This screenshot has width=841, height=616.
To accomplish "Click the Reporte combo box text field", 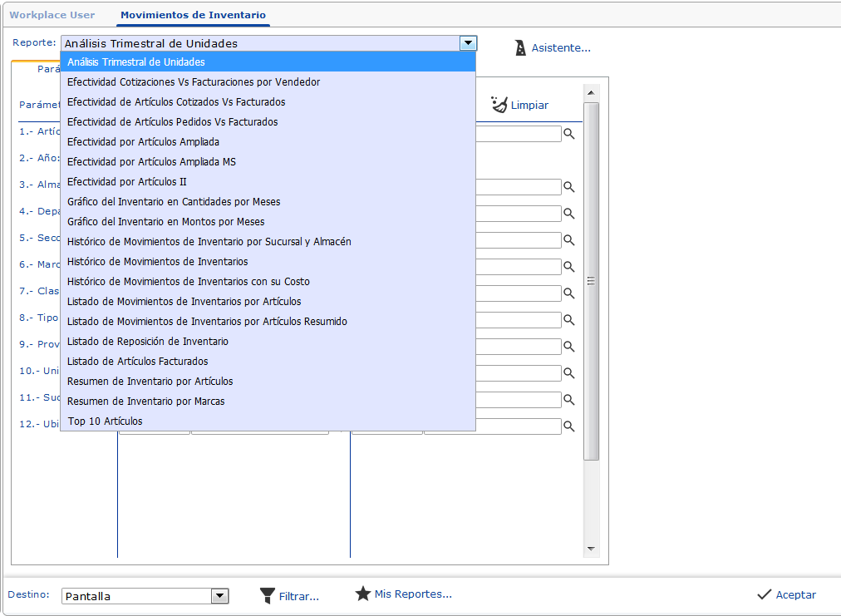I will point(261,43).
